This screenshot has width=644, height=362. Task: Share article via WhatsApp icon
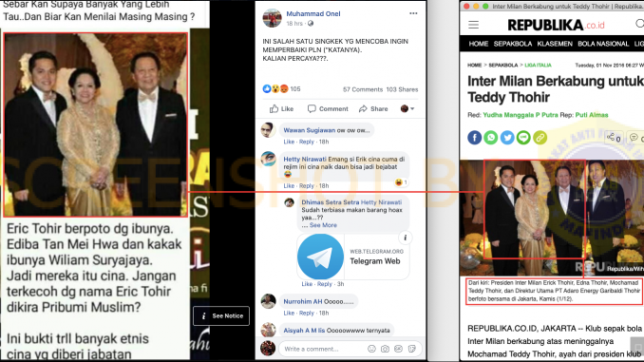click(491, 138)
